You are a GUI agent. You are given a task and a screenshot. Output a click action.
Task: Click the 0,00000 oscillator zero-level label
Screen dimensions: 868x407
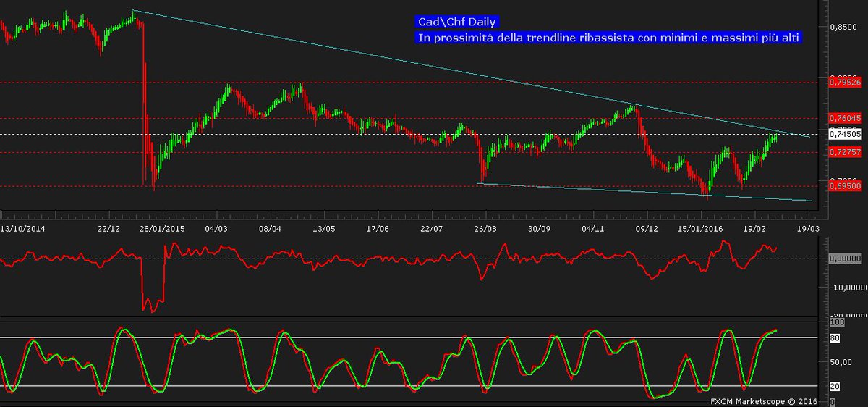[844, 258]
